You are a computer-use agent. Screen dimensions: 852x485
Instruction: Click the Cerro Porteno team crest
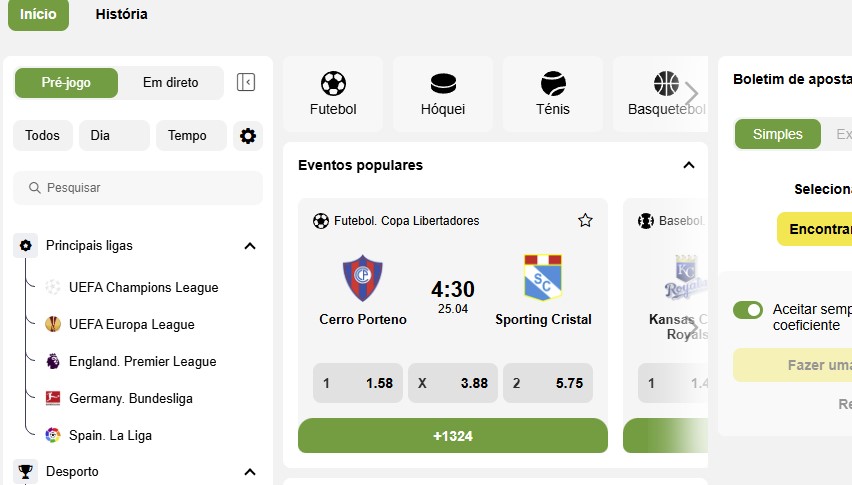click(x=362, y=279)
